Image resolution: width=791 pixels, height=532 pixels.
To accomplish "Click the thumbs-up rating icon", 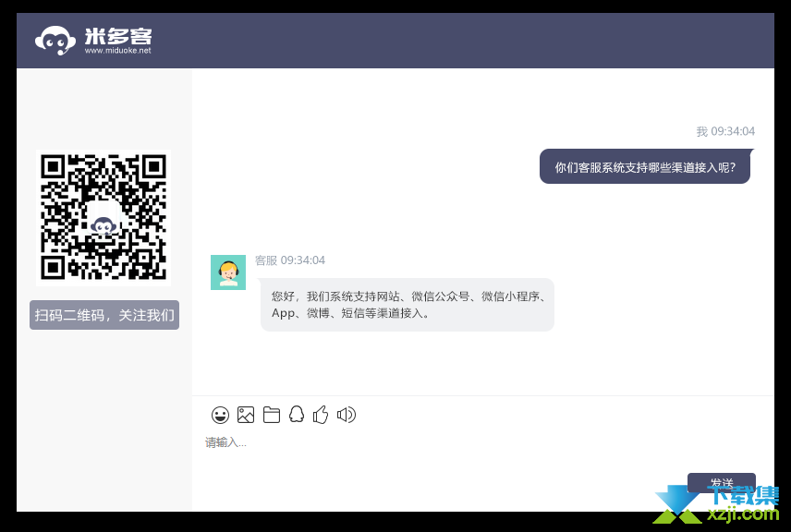I will pos(321,415).
